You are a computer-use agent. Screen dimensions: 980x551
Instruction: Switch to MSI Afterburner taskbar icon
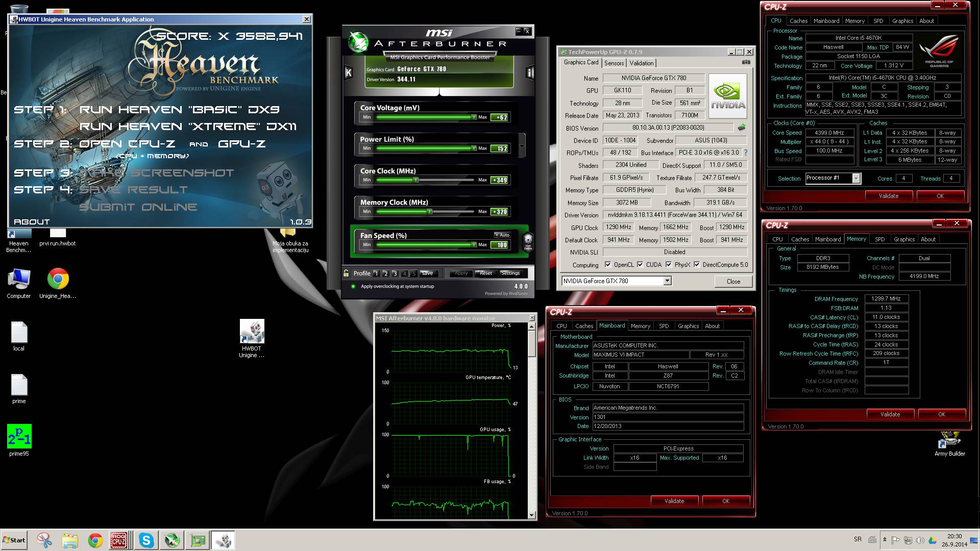pos(172,540)
